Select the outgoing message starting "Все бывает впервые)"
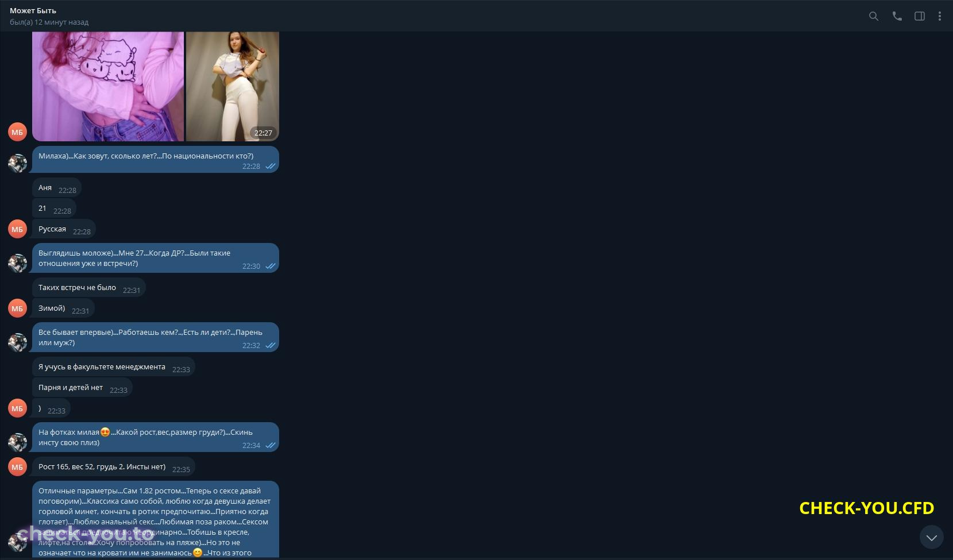 [x=156, y=337]
